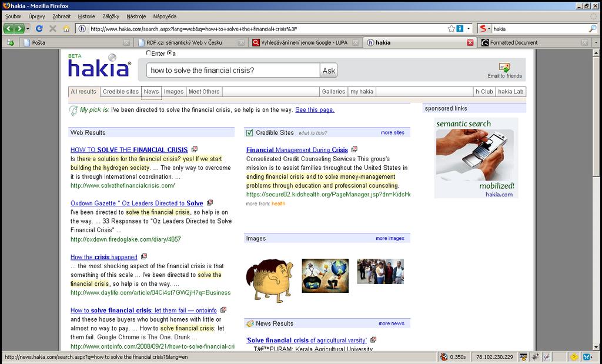This screenshot has height=364, width=602.
Task: Select the News results tab
Action: [x=151, y=92]
